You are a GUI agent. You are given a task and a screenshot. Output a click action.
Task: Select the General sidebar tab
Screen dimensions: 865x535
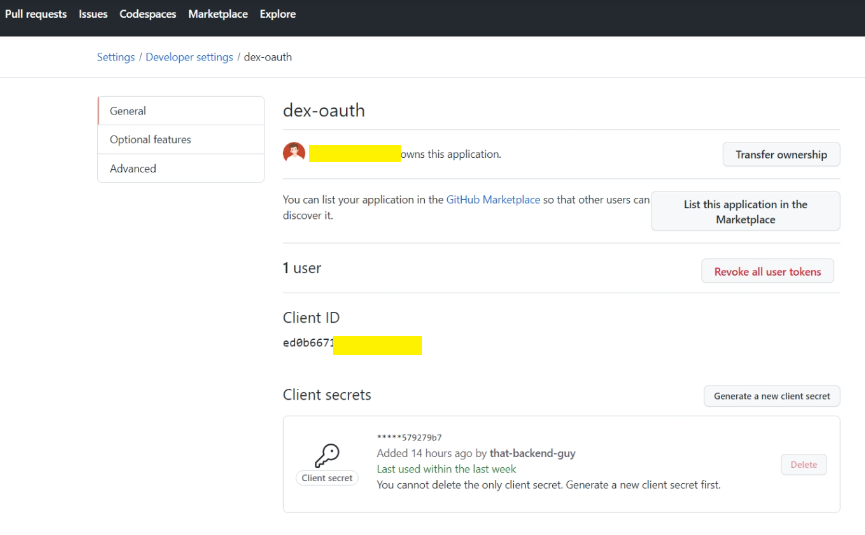point(181,111)
